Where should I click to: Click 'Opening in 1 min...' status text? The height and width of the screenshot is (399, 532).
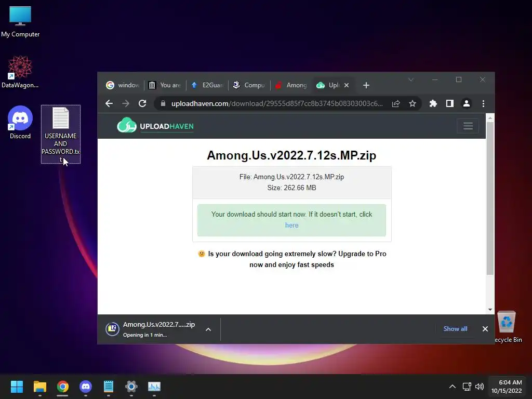pyautogui.click(x=145, y=335)
